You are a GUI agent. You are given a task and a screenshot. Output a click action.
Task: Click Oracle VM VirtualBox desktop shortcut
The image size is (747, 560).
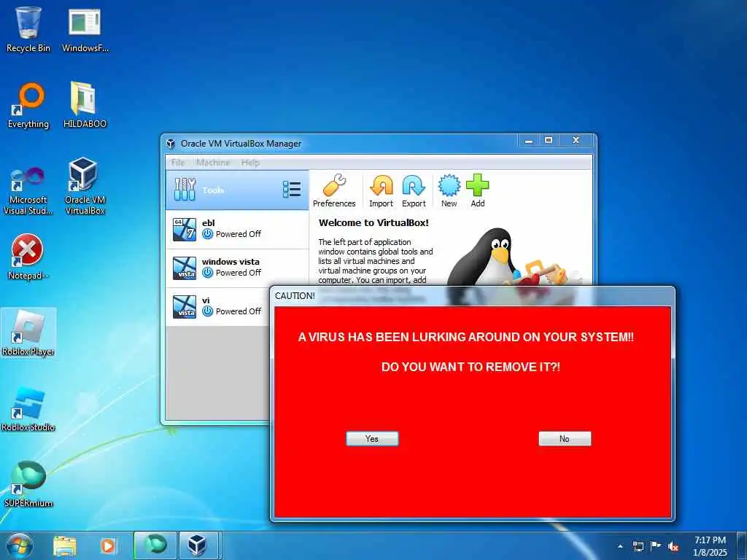pos(85,187)
